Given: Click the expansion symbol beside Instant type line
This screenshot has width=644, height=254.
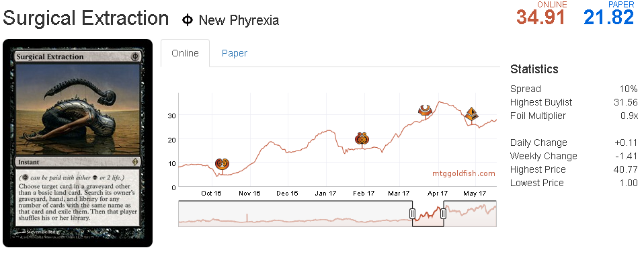Looking at the screenshot, I should (134, 162).
